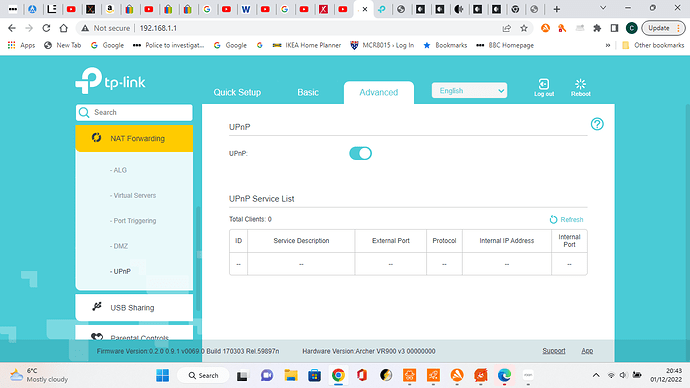Screen dimensions: 690x388
Task: Click the External Port column header
Action: (x=390, y=241)
